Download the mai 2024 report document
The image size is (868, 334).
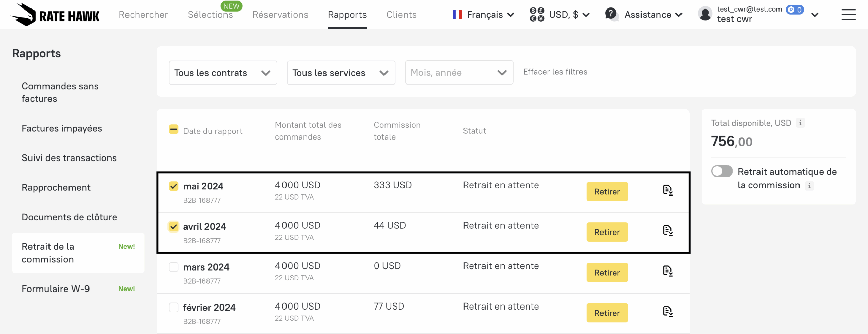[668, 190]
